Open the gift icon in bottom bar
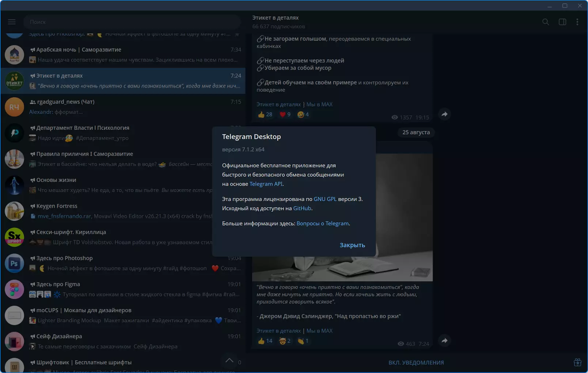Image resolution: width=588 pixels, height=373 pixels. click(x=577, y=362)
